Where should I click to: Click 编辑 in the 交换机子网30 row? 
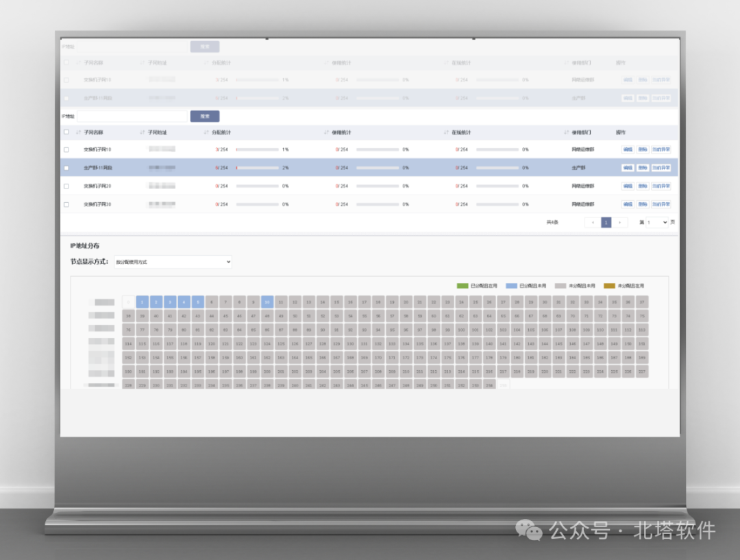[x=628, y=204]
